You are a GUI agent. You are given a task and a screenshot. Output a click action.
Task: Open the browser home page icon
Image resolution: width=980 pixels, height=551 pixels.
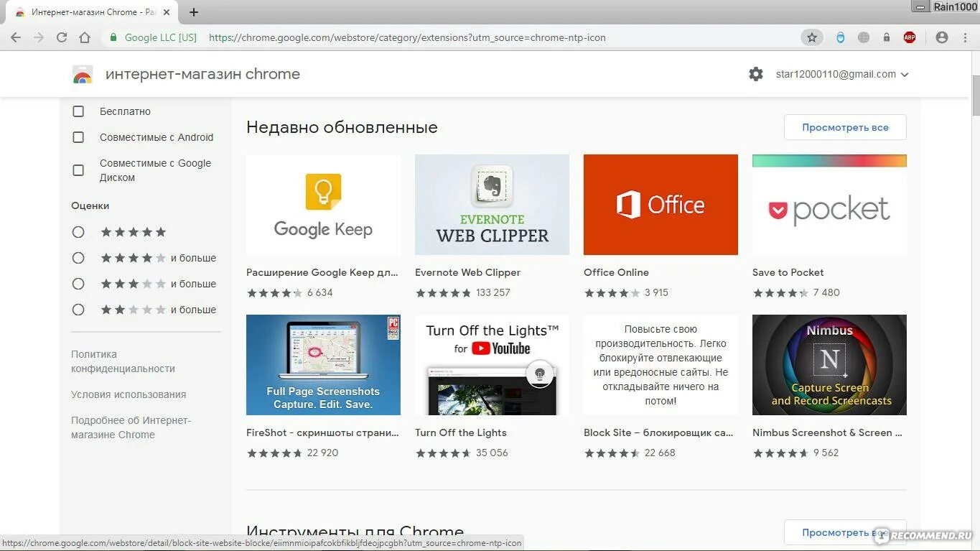tap(85, 37)
